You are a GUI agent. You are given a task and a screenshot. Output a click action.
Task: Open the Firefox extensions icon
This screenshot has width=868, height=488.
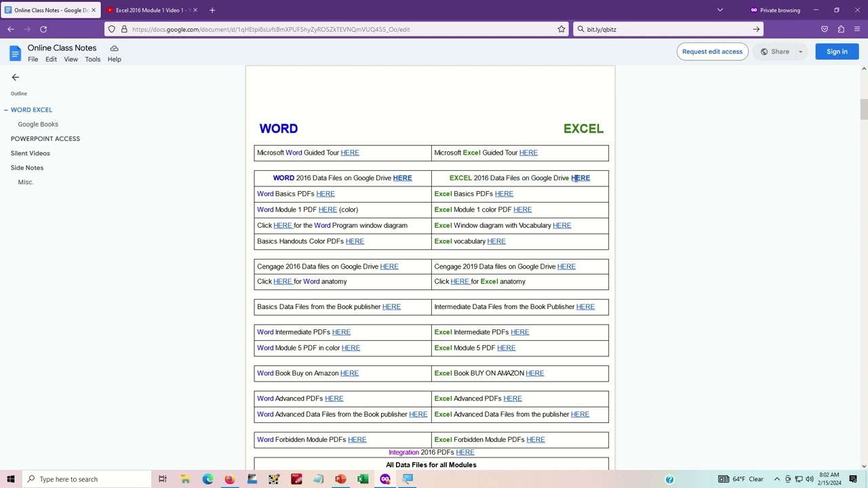click(x=841, y=29)
